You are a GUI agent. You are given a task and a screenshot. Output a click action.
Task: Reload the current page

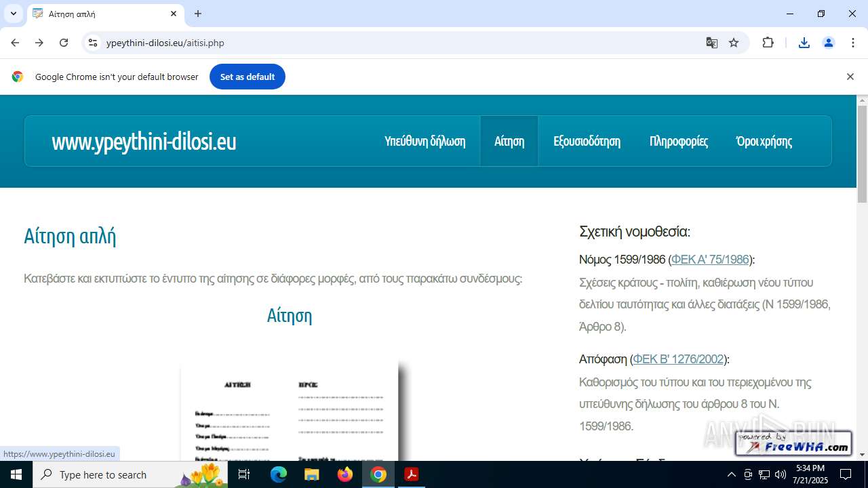coord(64,43)
